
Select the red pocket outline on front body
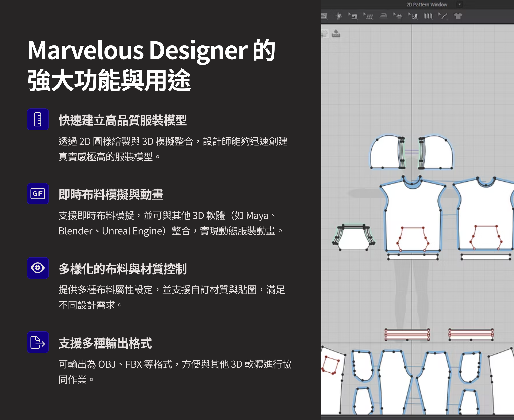413,239
